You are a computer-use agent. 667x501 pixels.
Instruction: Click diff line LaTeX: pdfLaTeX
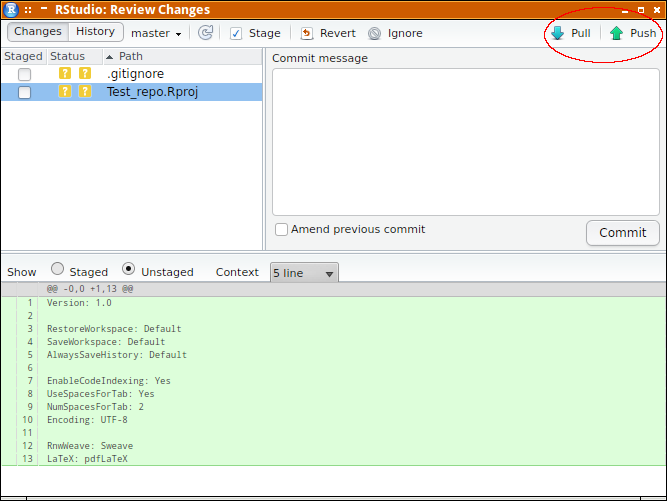[x=87, y=458]
